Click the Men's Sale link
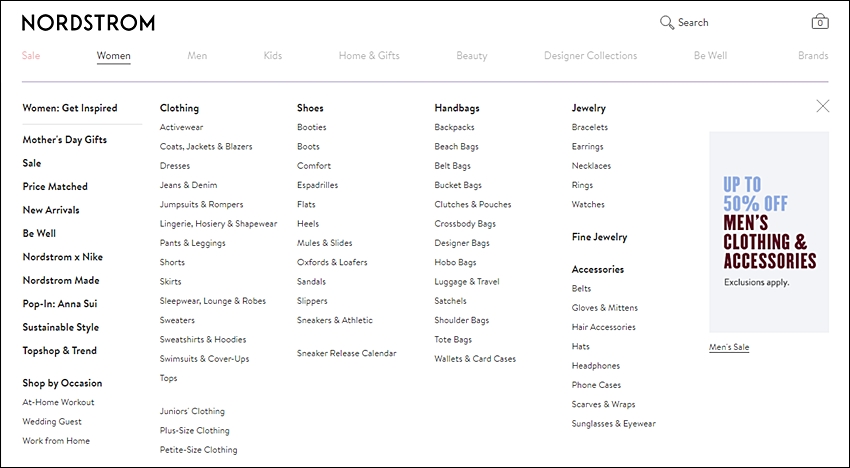This screenshot has width=850, height=468. pos(729,347)
